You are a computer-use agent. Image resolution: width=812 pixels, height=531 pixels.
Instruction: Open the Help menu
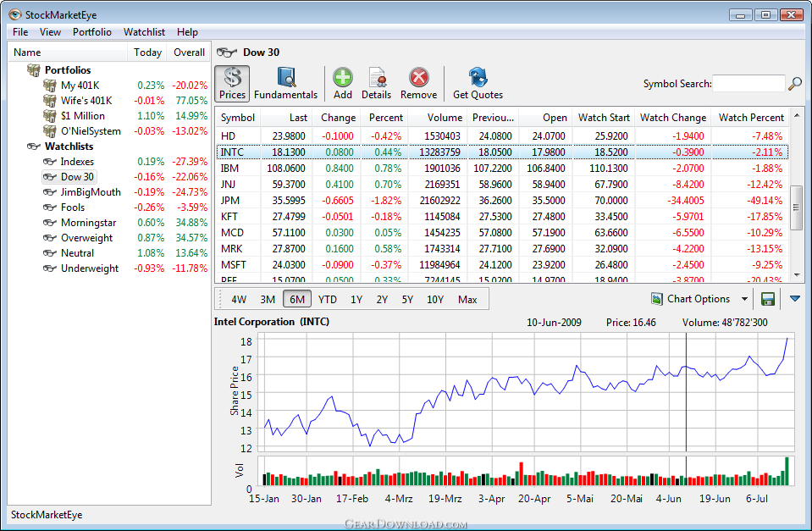187,32
